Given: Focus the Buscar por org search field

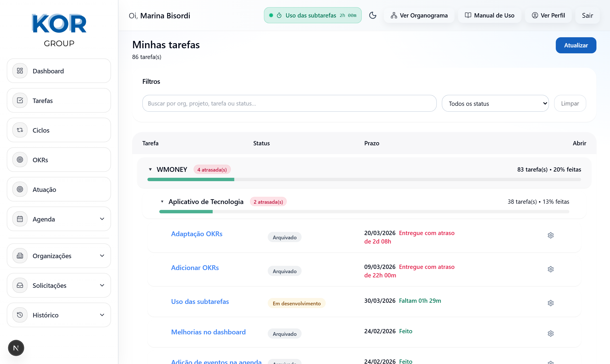Looking at the screenshot, I should 289,104.
